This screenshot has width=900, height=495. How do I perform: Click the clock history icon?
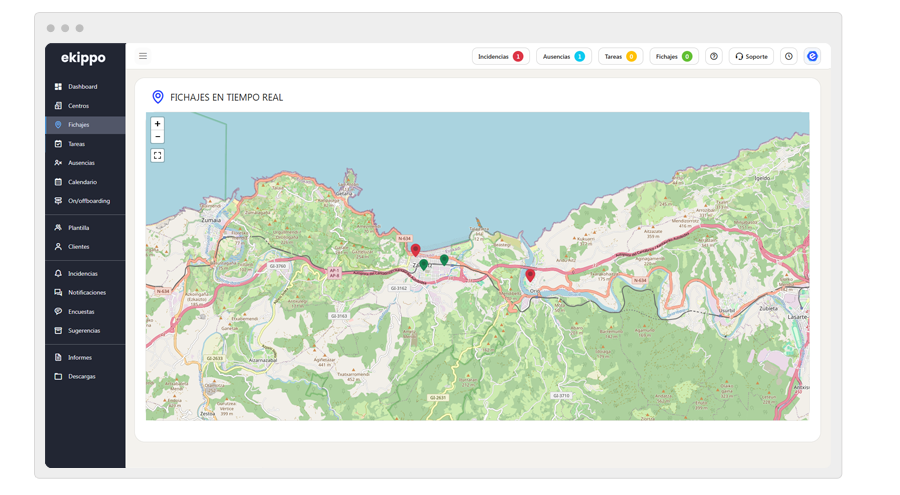[789, 57]
